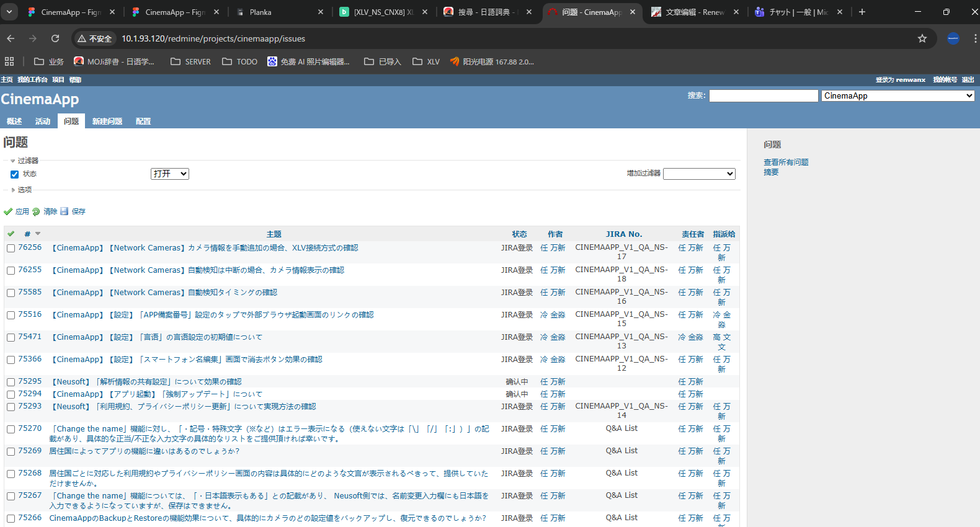Open issue number 75585 link
980x527 pixels.
click(30, 292)
